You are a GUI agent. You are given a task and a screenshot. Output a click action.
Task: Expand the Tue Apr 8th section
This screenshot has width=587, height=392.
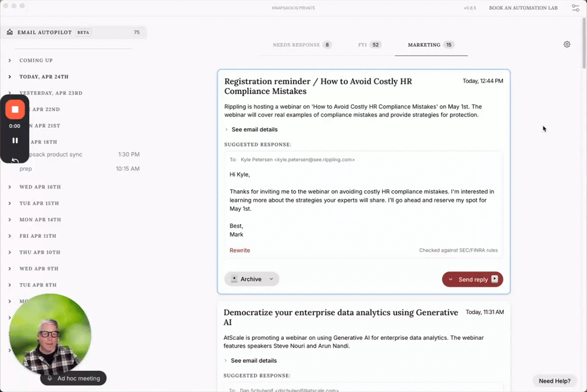10,285
